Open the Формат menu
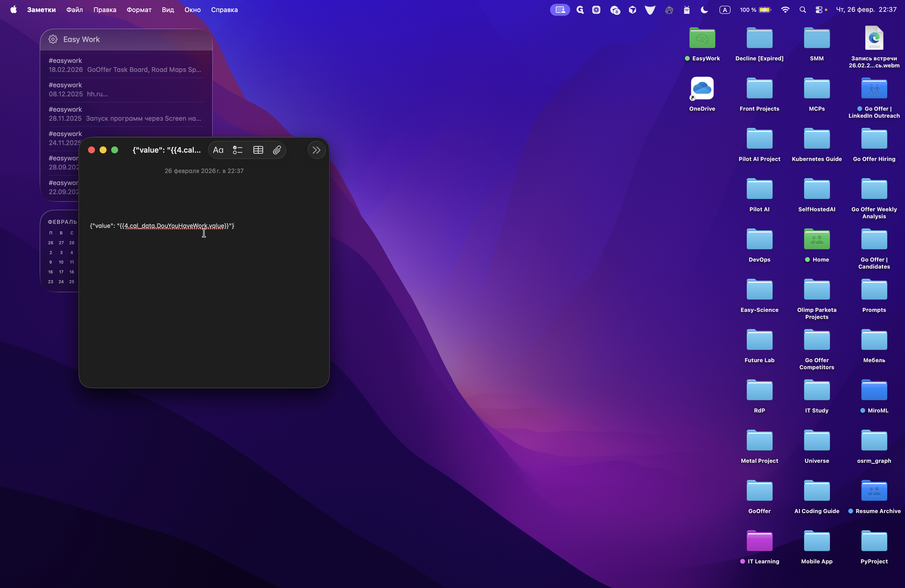 pos(139,10)
